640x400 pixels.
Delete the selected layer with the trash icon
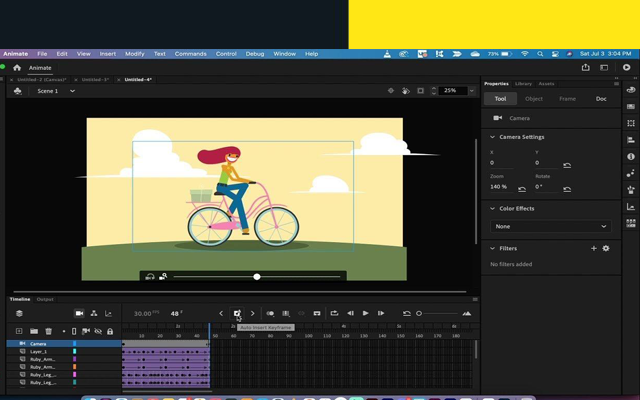(x=49, y=331)
